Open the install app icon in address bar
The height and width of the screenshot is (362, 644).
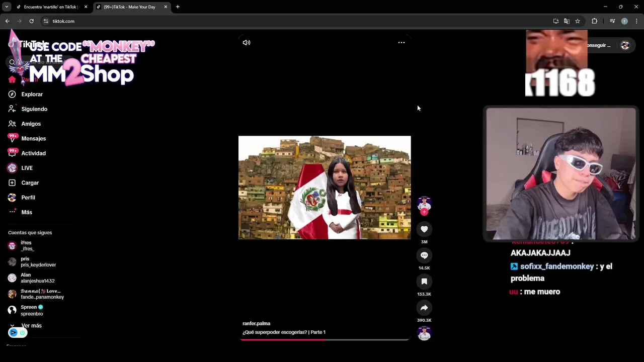pos(556,21)
